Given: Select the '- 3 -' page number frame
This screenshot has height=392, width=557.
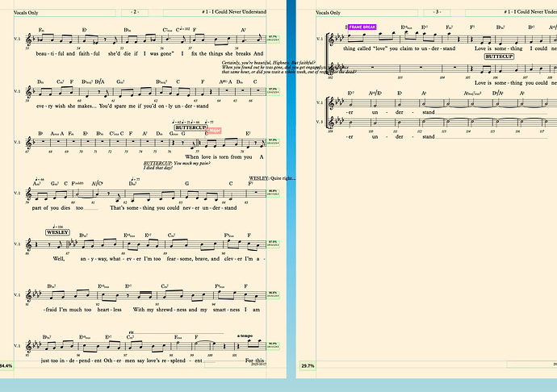Looking at the screenshot, I should [437, 12].
